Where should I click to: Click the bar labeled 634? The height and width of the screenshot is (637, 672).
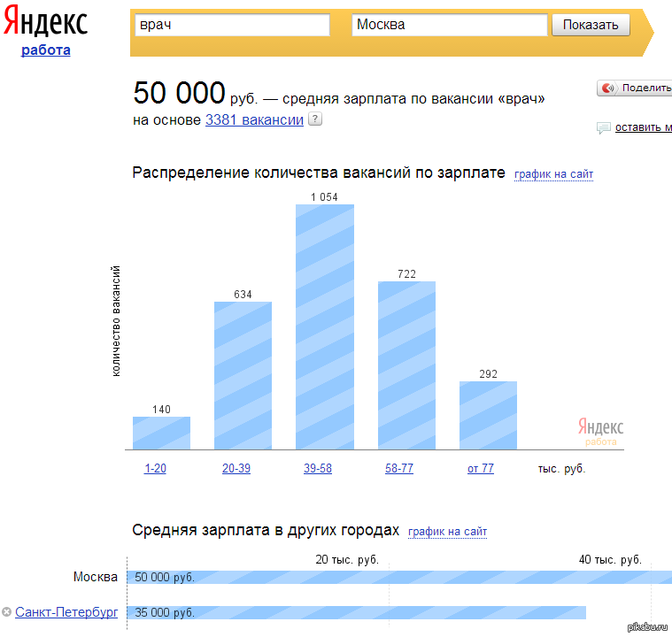click(x=243, y=376)
